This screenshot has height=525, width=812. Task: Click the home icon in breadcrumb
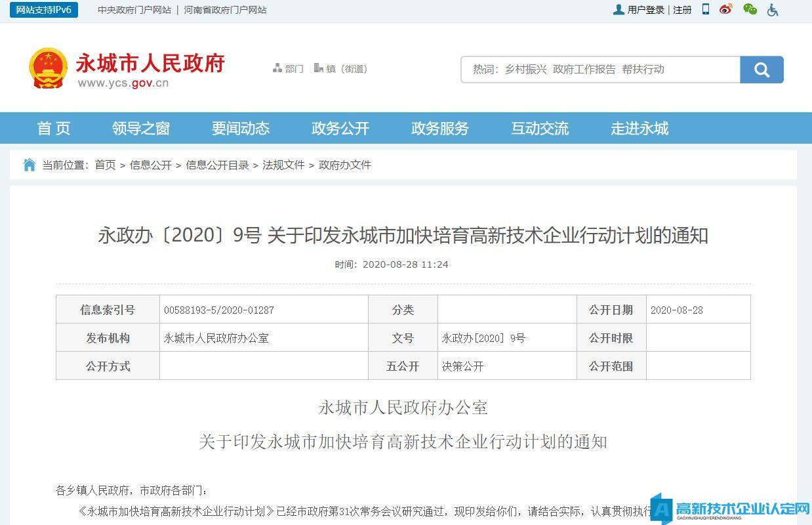click(30, 165)
